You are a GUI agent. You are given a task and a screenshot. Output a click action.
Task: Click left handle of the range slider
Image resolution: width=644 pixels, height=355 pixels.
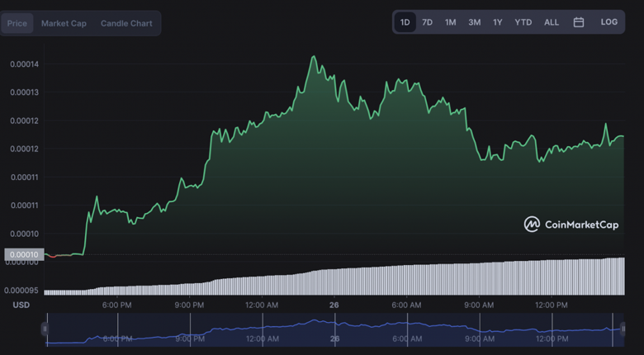coord(45,329)
